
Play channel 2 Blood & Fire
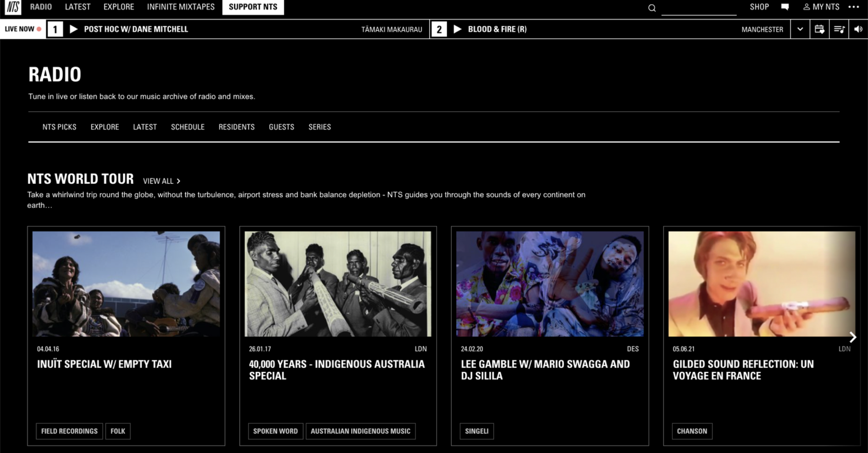(458, 29)
